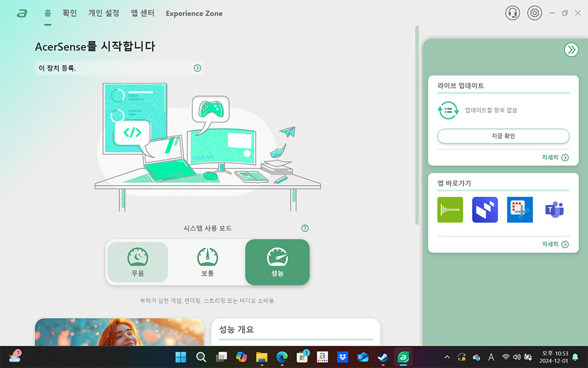The height and width of the screenshot is (368, 588).
Task: Open 자세히 link under 라이브 업데이트
Action: point(555,157)
